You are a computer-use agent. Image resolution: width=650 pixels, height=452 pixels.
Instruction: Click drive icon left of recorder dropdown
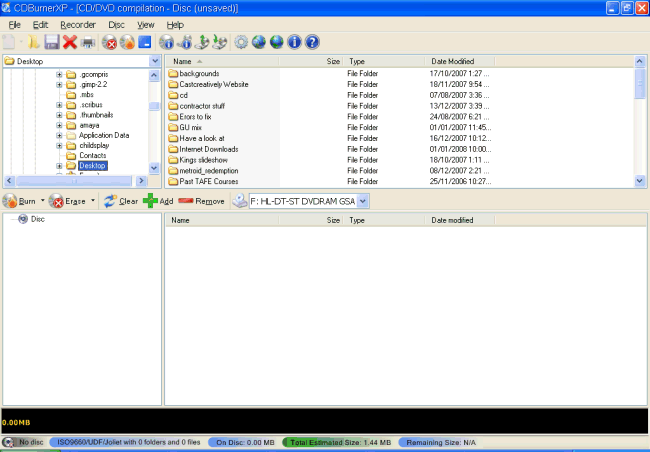(240, 201)
